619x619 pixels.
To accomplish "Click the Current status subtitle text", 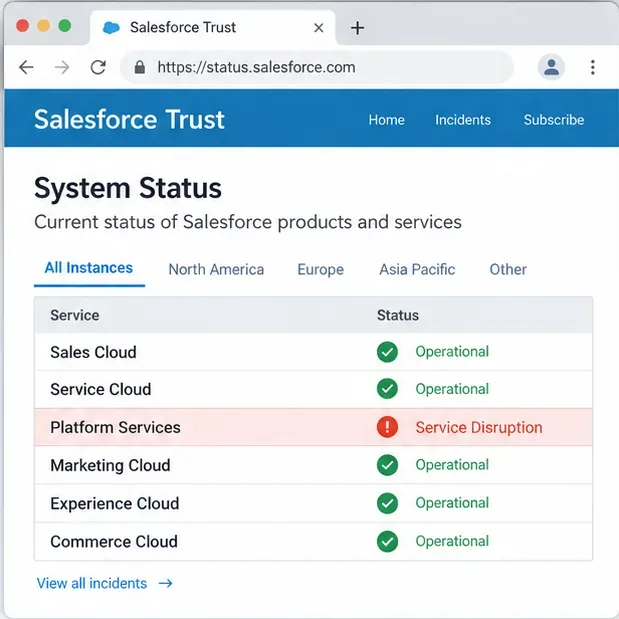I will 248,222.
